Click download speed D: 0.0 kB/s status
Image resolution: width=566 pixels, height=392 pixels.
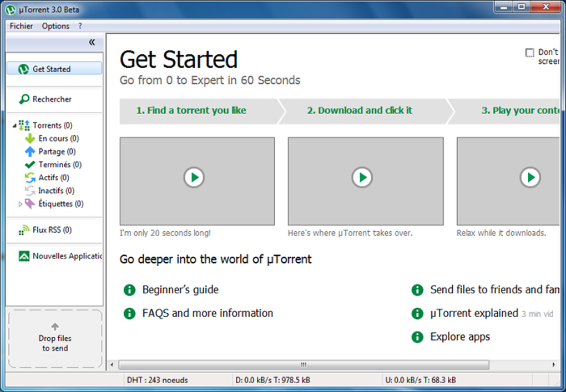pyautogui.click(x=272, y=380)
